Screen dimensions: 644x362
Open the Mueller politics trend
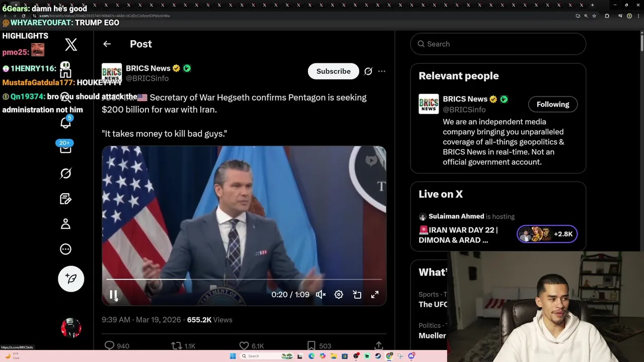[x=432, y=335]
